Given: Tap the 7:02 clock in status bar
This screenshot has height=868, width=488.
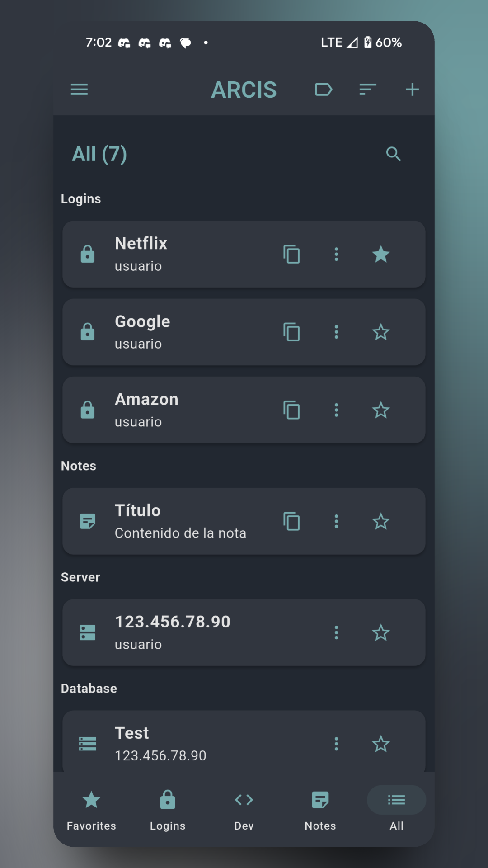Looking at the screenshot, I should (99, 42).
